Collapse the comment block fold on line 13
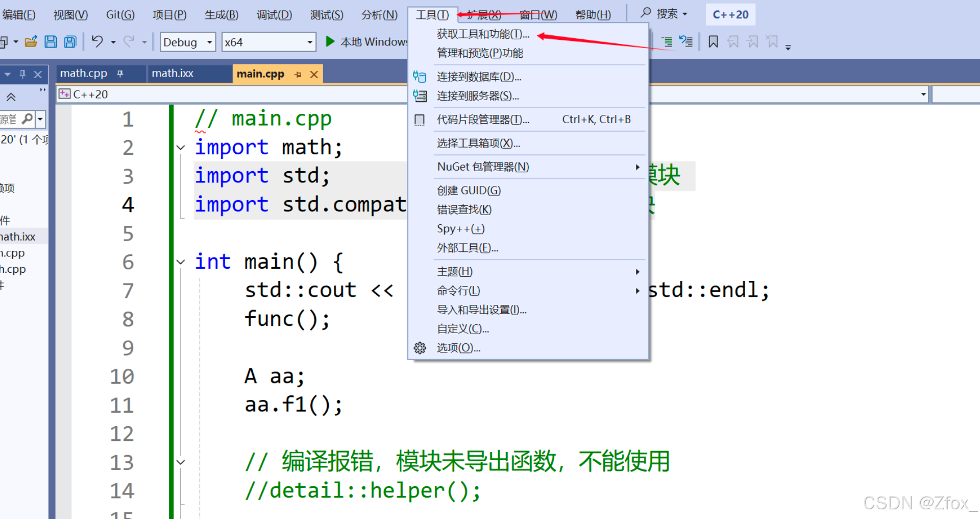The width and height of the screenshot is (980, 519). pos(181,462)
